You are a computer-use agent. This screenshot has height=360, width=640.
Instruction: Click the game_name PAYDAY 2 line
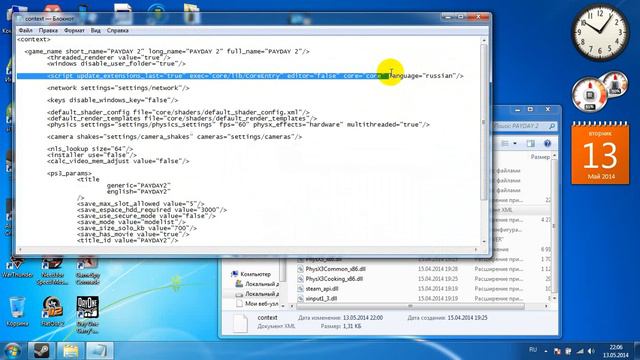(x=167, y=51)
